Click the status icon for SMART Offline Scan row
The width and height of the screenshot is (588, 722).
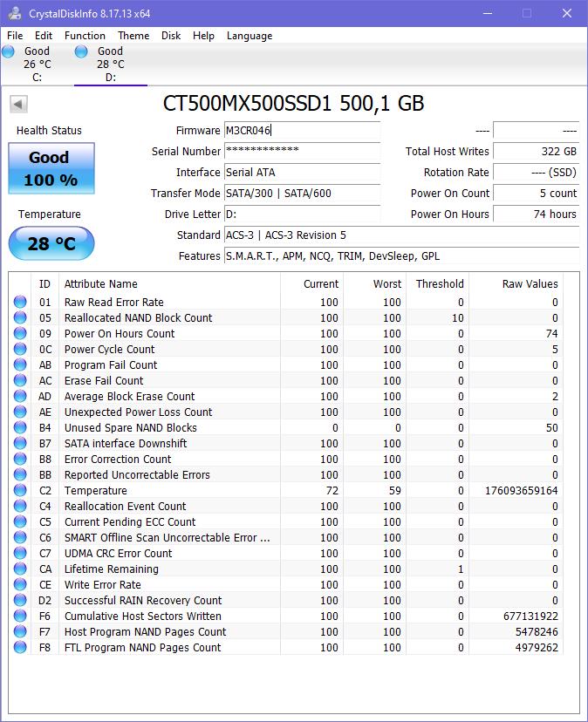tap(20, 537)
